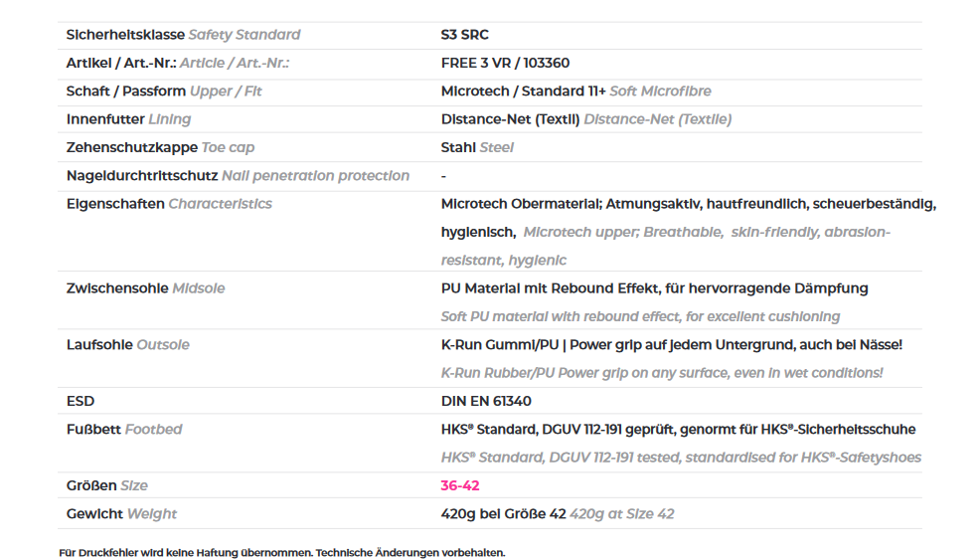Click the FREE 3 VR / 103360 article number
This screenshot has width=980, height=560.
pyautogui.click(x=505, y=64)
